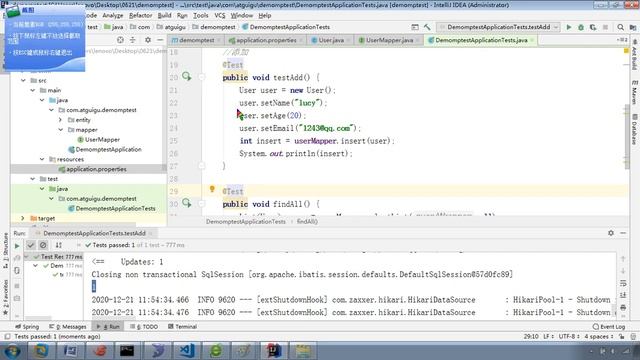
Task: Click the locate target icon in Project panel
Action: (x=120, y=40)
